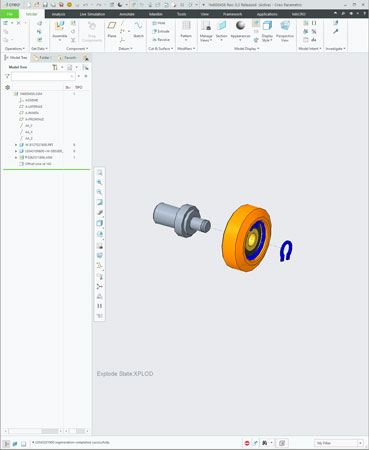Click the Model Tree navigator tab

click(16, 58)
